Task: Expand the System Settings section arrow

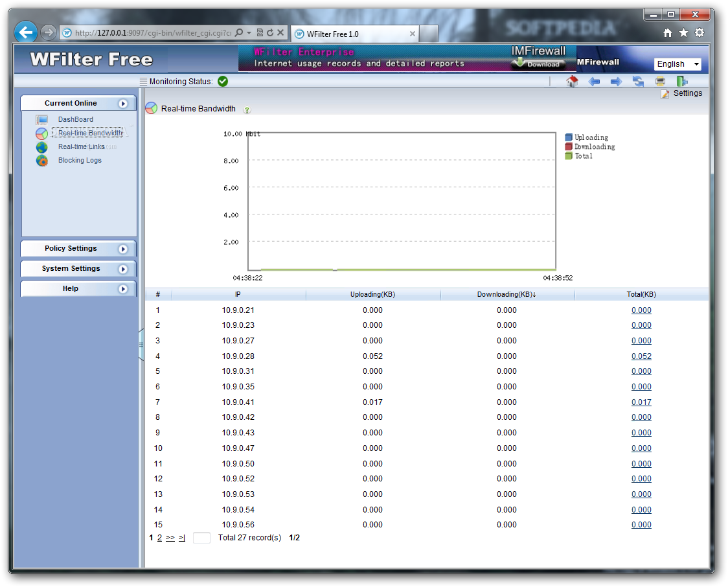Action: click(123, 269)
